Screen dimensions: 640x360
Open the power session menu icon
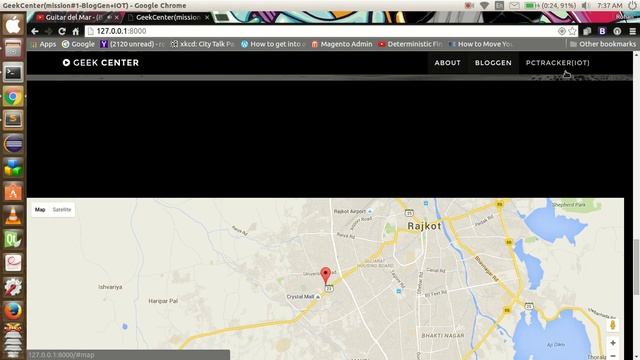pos(633,5)
